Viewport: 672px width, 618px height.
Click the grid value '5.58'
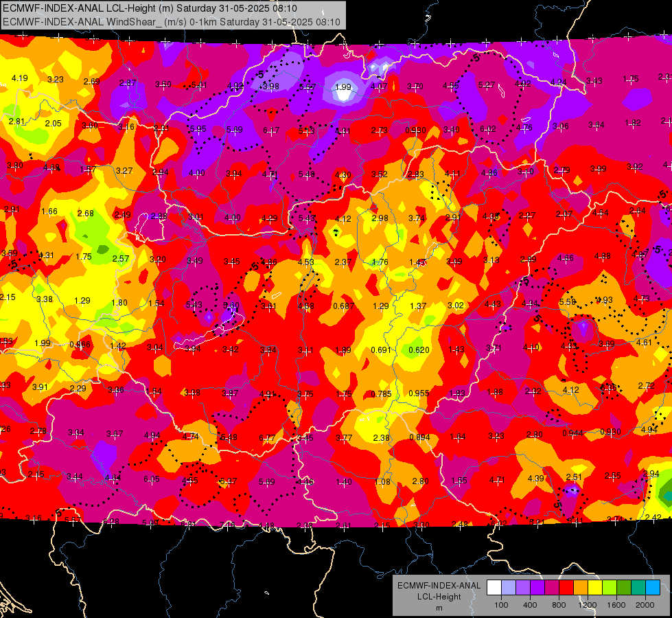coord(567,302)
